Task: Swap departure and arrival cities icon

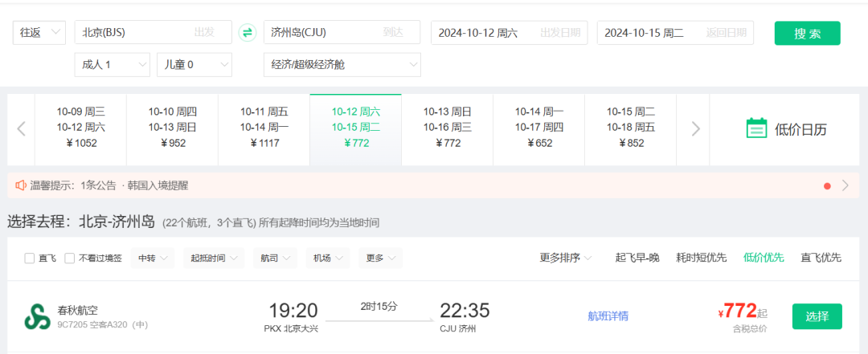Action: click(248, 33)
